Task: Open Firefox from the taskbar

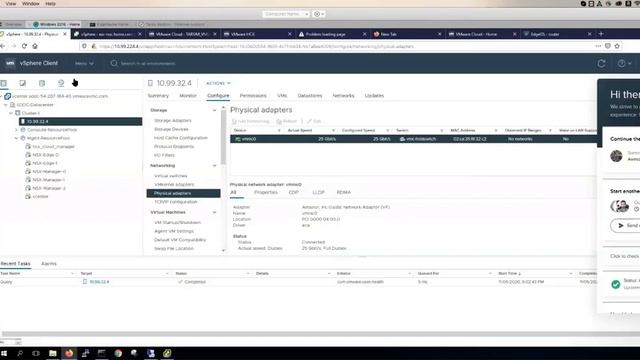Action: (x=69, y=353)
